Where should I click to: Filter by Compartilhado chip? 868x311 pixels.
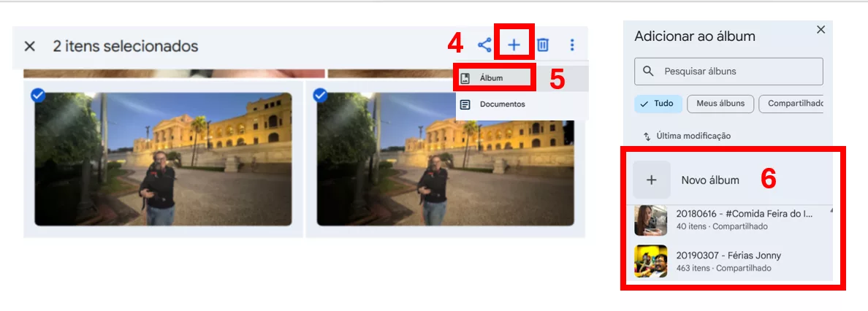pyautogui.click(x=791, y=104)
